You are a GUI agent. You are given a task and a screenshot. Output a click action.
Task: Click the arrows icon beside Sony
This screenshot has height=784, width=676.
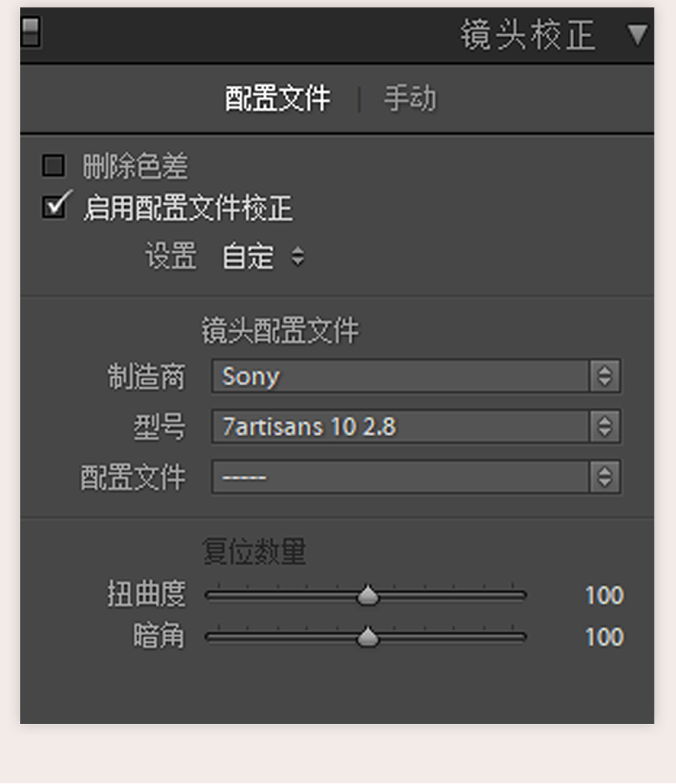605,376
